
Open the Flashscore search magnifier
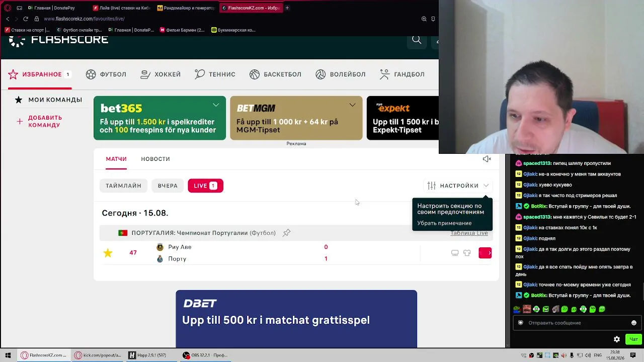[417, 40]
